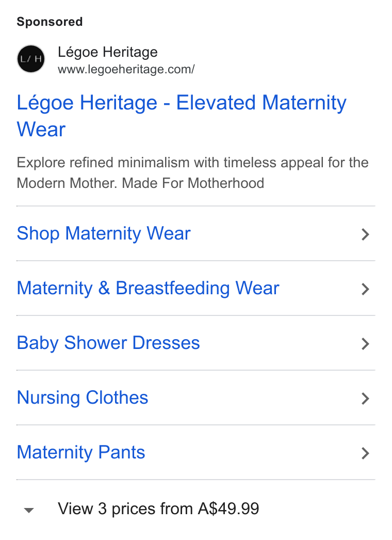Click chevron arrow beside Maternity & Breastfeeding Wear

(365, 289)
